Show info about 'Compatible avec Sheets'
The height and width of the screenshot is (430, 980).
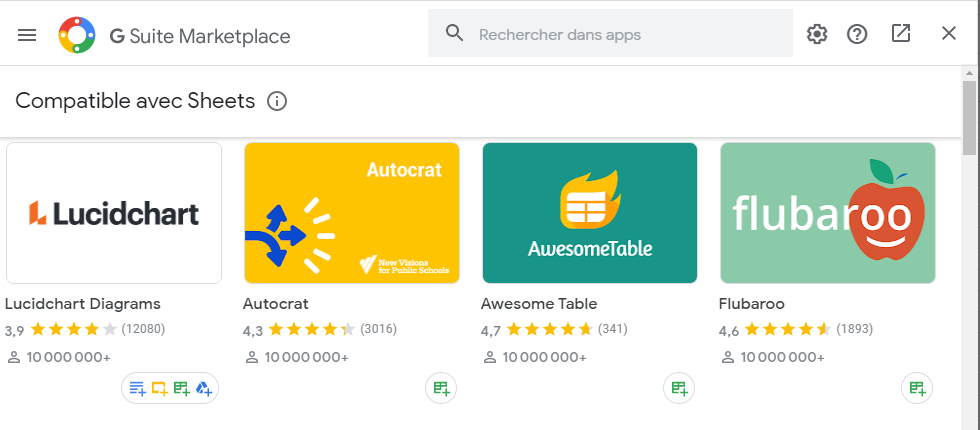[278, 101]
